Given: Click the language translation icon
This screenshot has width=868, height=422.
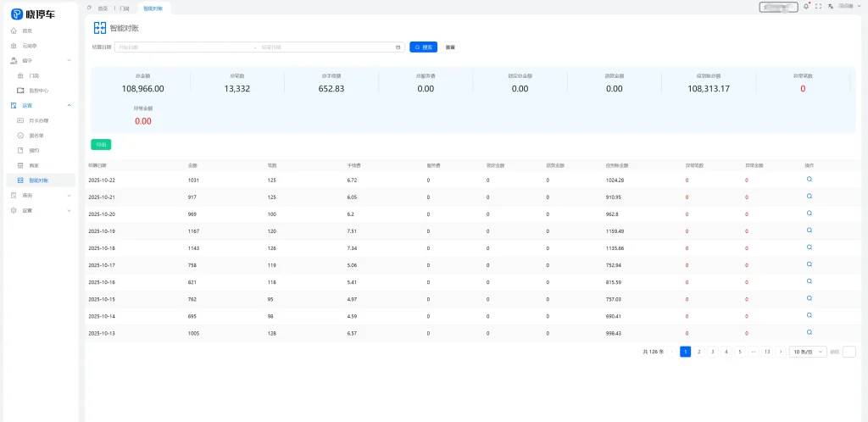Looking at the screenshot, I should [x=831, y=6].
